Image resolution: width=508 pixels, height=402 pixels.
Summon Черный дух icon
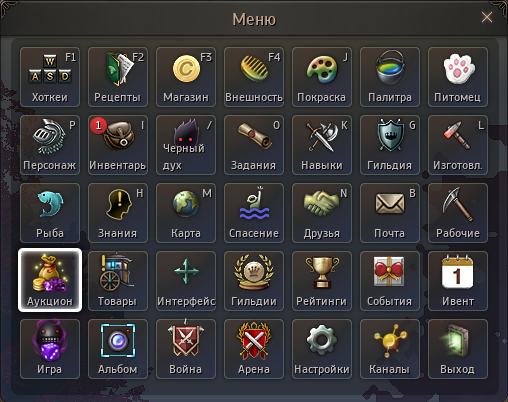pos(186,145)
